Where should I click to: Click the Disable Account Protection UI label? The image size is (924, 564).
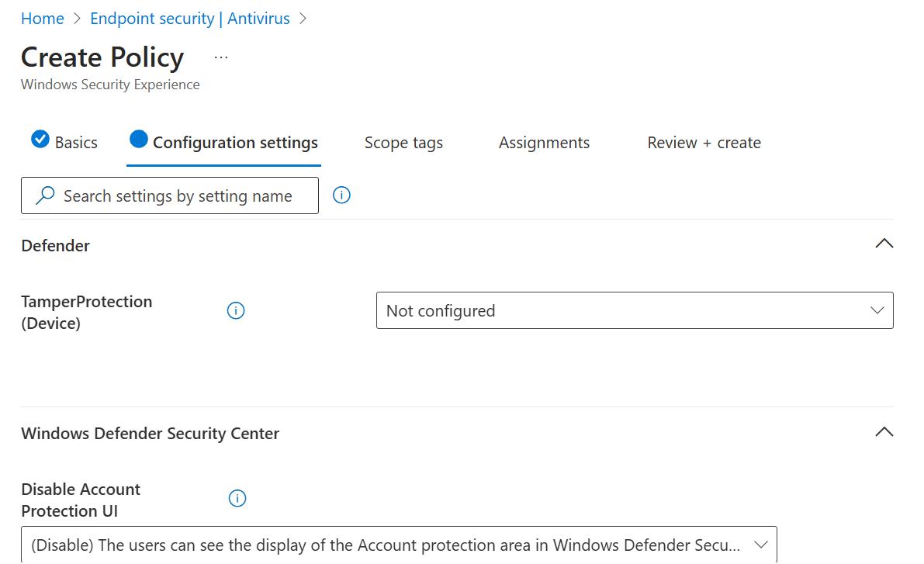click(81, 500)
